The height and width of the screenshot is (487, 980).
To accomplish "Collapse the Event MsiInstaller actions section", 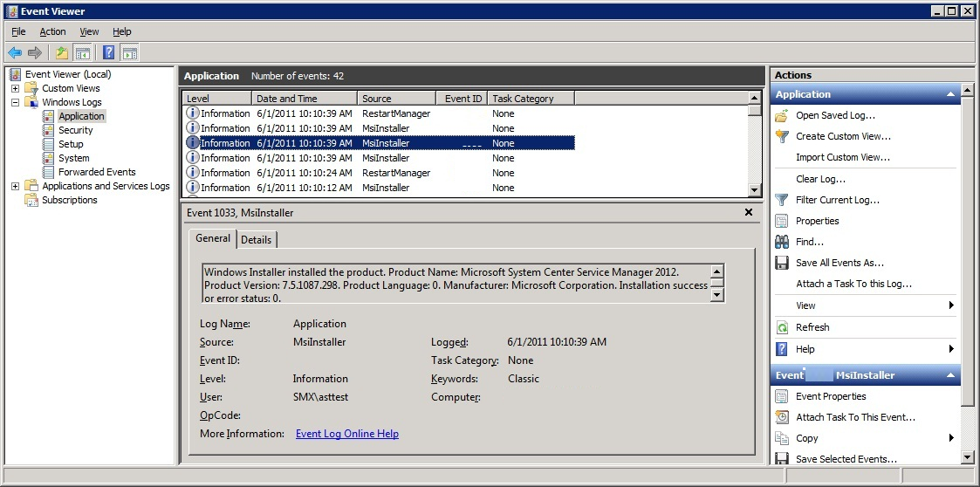I will point(950,375).
